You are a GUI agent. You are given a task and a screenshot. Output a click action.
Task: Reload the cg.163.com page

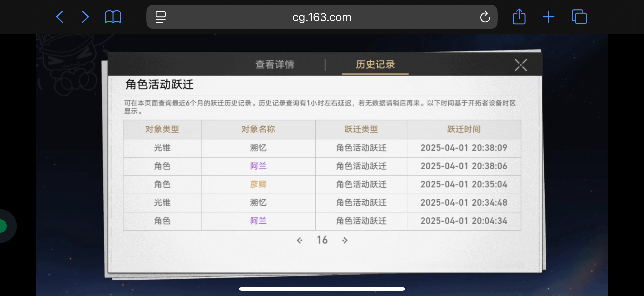[x=485, y=17]
